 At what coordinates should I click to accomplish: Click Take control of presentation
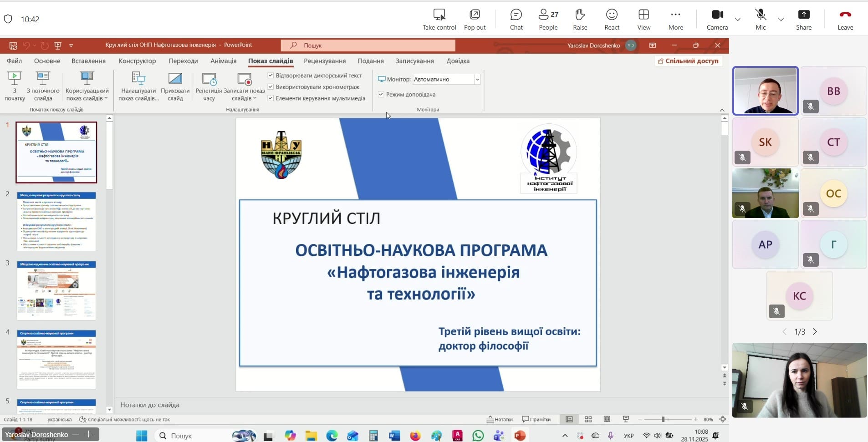click(x=439, y=20)
